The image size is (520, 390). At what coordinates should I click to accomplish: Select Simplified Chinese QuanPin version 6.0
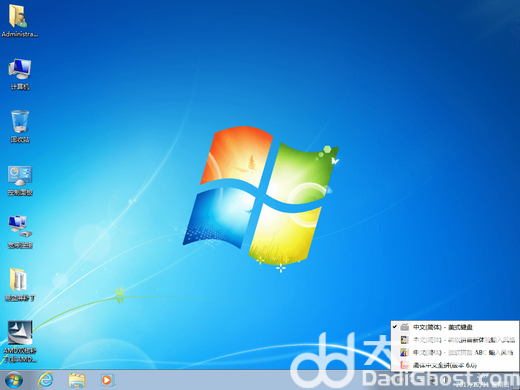[x=455, y=365]
